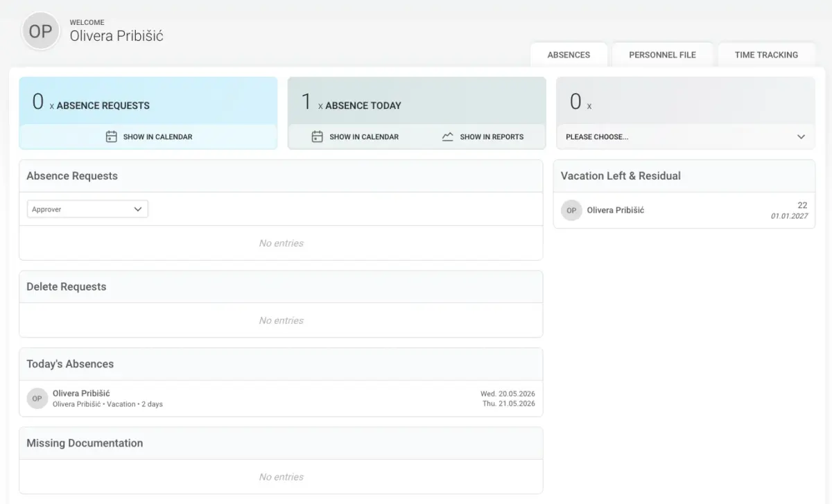Click calendar icon under Absence Requests card

(x=111, y=137)
